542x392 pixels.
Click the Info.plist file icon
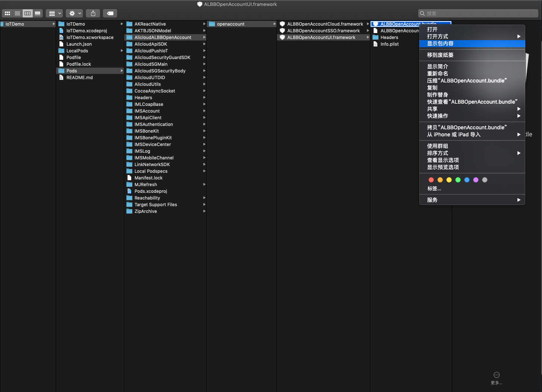click(x=375, y=44)
